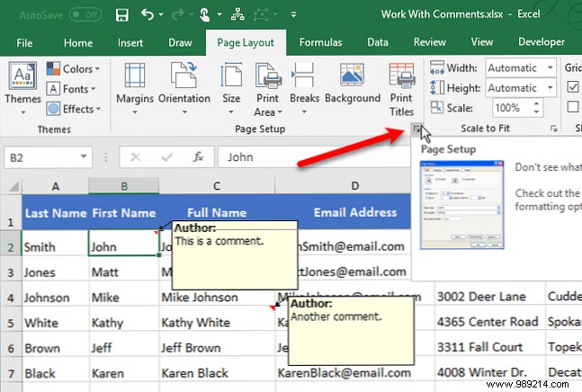The image size is (582, 392).
Task: Toggle the AutoSave switch
Action: click(85, 14)
